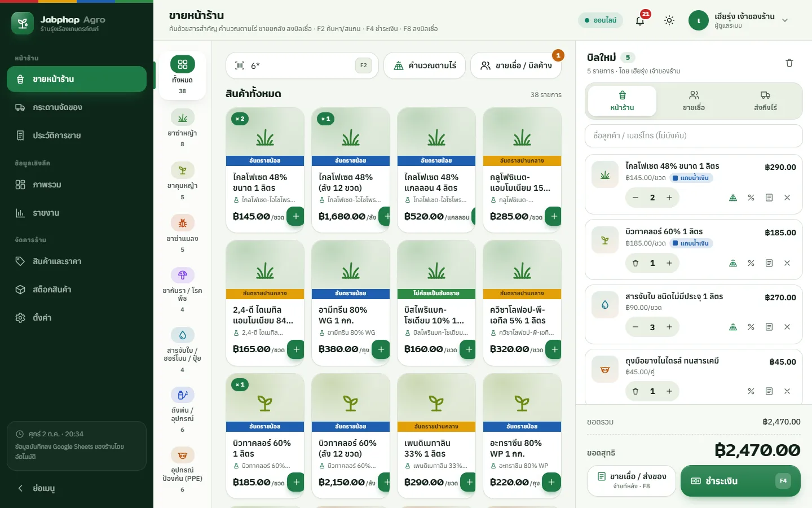Open ขายเชื่อ / บิลค้าง credit bills
The width and height of the screenshot is (812, 508).
[516, 65]
